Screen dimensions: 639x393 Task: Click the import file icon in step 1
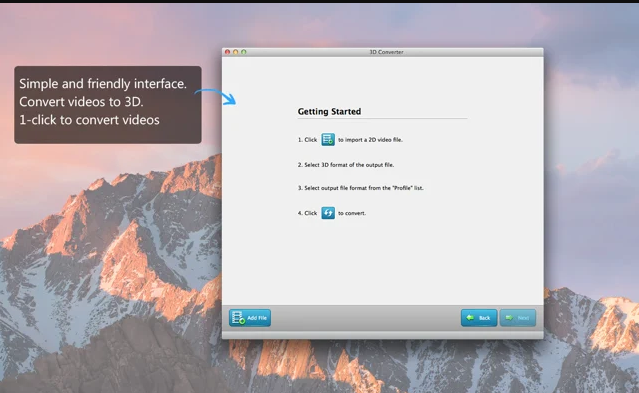(x=328, y=139)
